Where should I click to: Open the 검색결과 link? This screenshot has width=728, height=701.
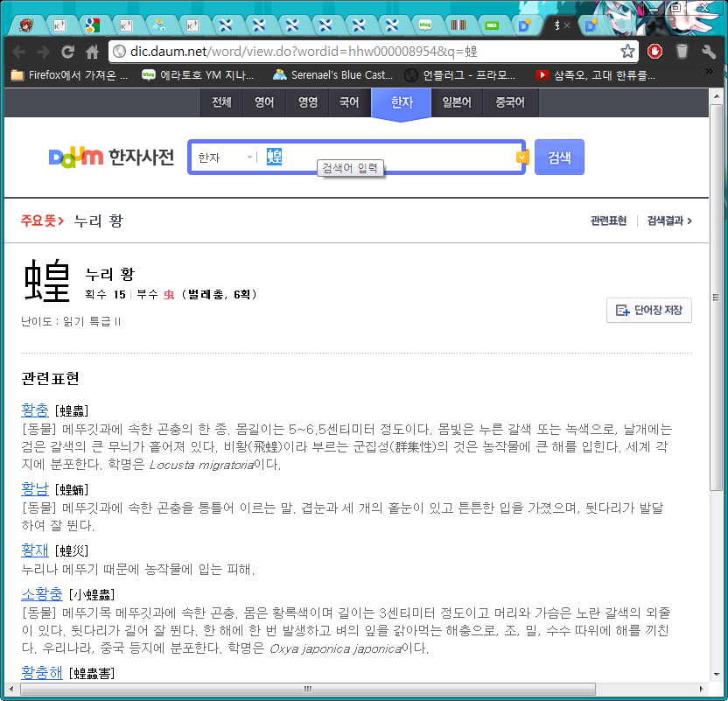tap(669, 221)
